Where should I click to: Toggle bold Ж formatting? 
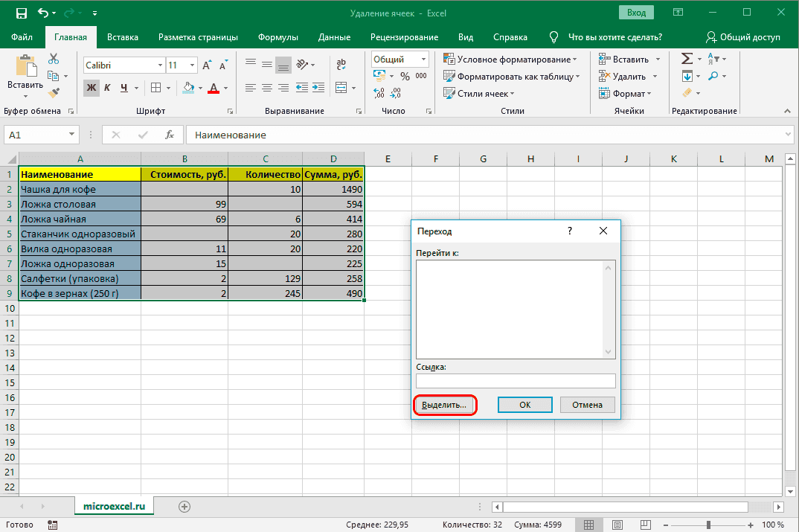click(92, 88)
